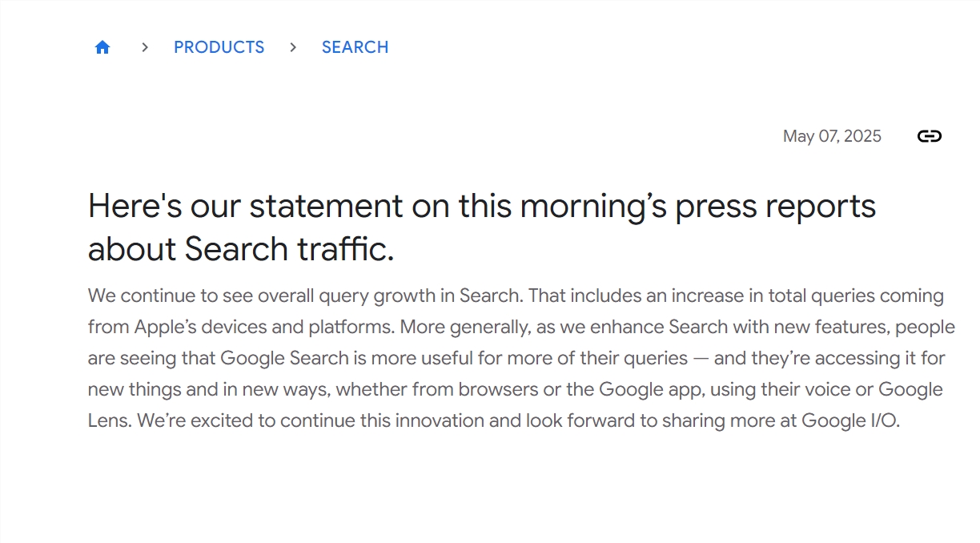This screenshot has height=543, width=980.
Task: Click the publication date May 07, 2025
Action: click(x=832, y=136)
